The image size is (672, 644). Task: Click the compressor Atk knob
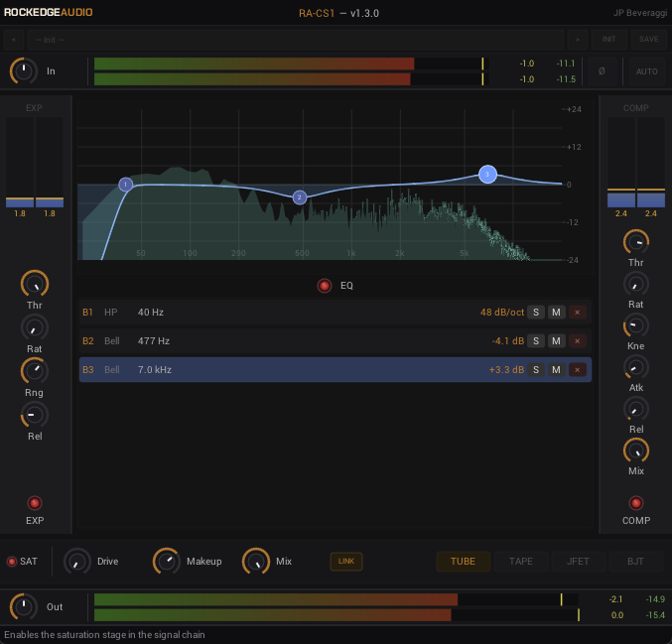(x=636, y=367)
